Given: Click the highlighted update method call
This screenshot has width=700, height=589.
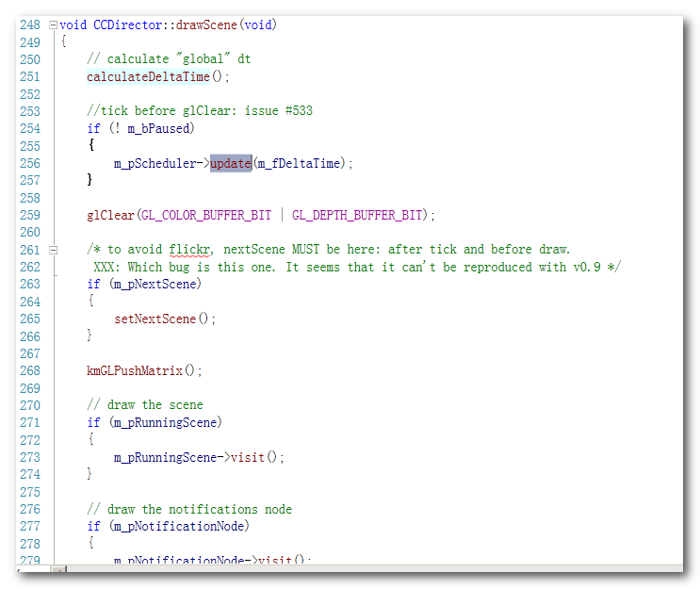Looking at the screenshot, I should [231, 163].
